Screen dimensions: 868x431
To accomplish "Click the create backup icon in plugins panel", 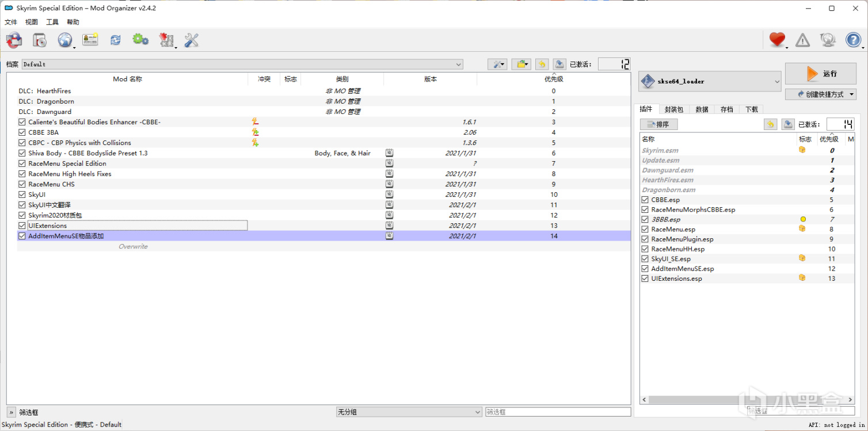I will point(787,124).
